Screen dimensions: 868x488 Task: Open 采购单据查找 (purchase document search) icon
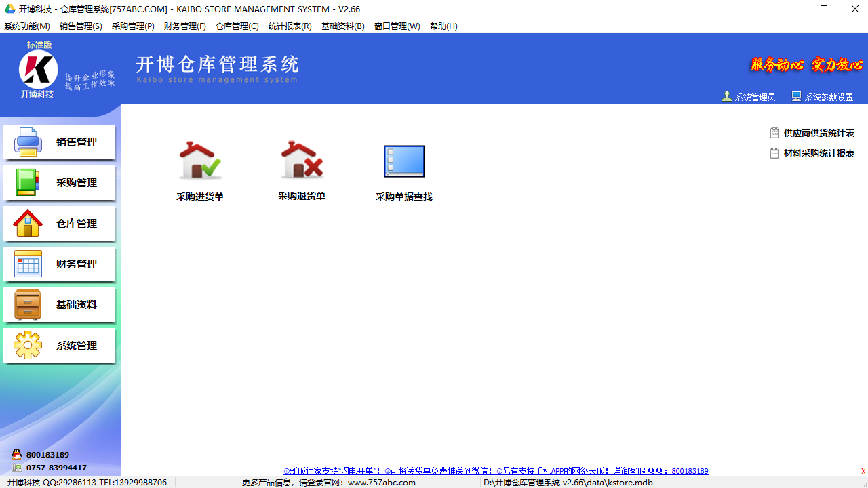pyautogui.click(x=403, y=161)
